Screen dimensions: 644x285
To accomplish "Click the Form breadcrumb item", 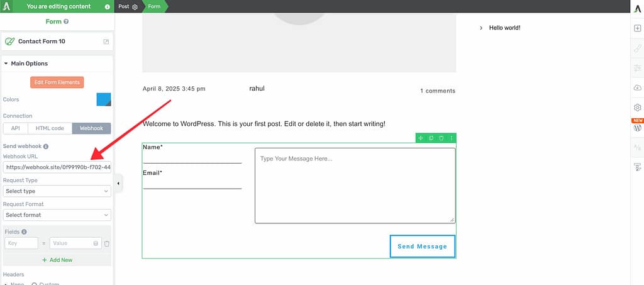I will (154, 6).
